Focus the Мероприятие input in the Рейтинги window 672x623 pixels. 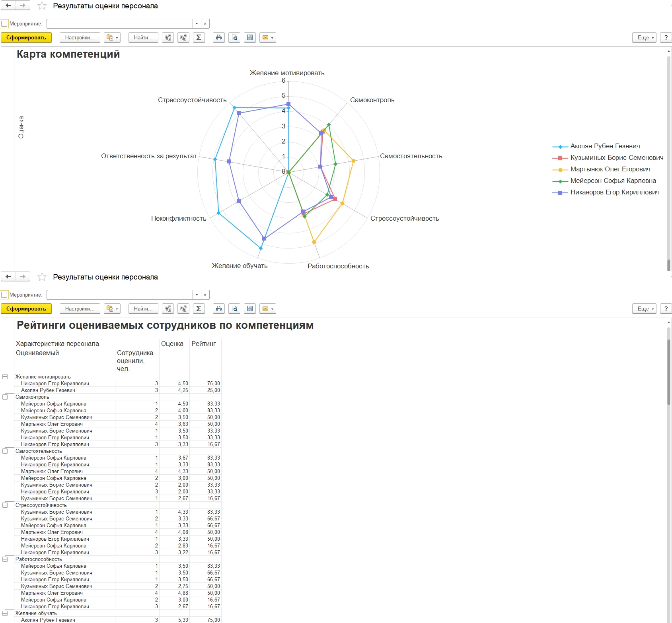tap(120, 295)
